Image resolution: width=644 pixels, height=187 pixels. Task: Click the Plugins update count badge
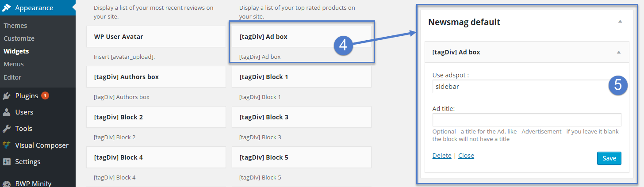pyautogui.click(x=45, y=95)
